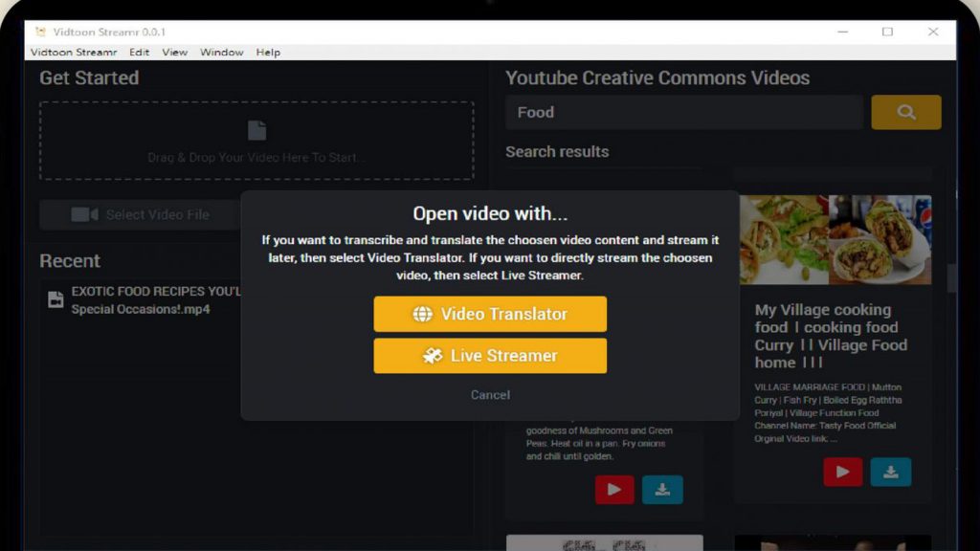
Task: Click the Drag & Drop video area
Action: [x=256, y=142]
